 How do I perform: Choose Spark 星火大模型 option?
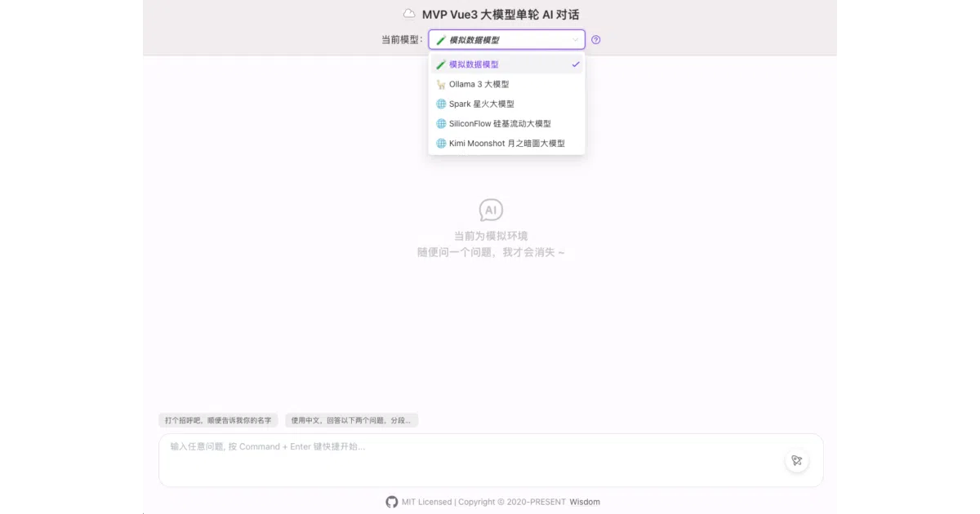[506, 104]
